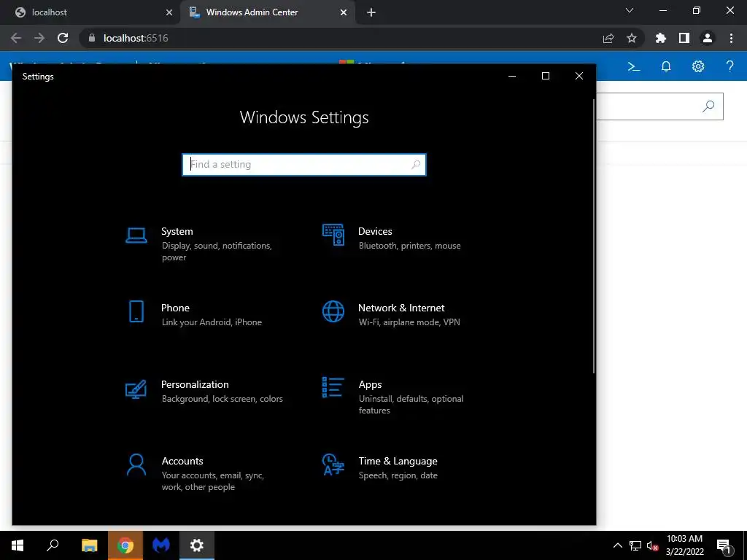Screen dimensions: 747x560
Task: Show hidden system tray icons
Action: click(x=617, y=545)
